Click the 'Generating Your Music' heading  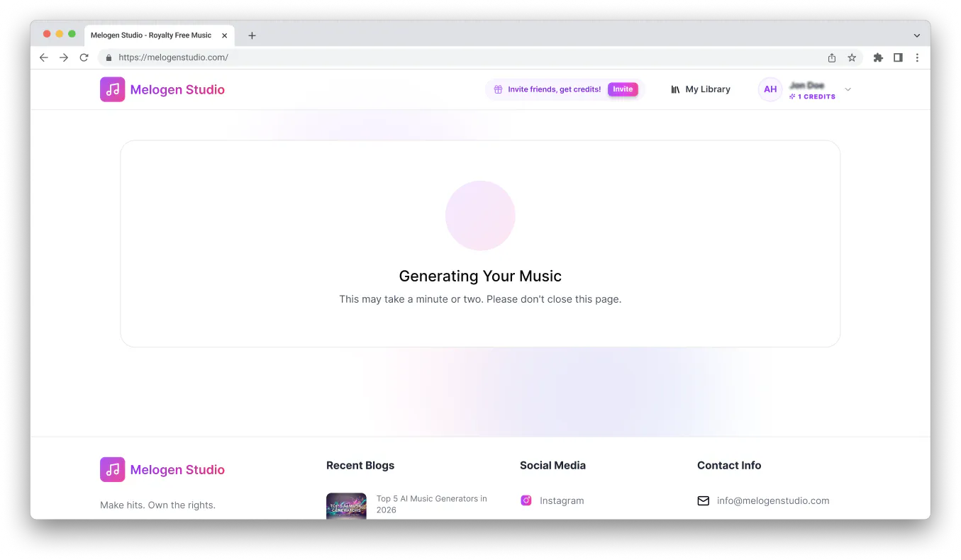[x=480, y=276]
